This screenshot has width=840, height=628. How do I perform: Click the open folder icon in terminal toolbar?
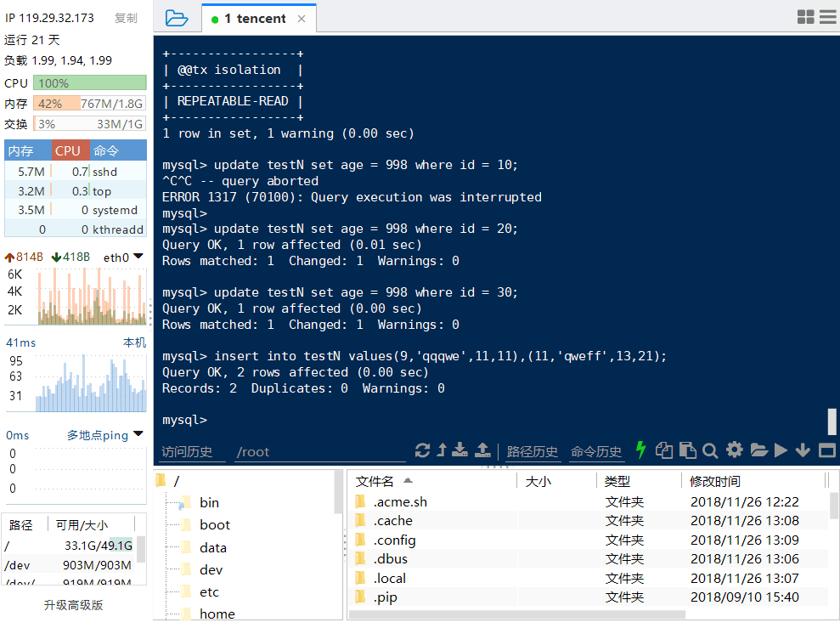759,450
